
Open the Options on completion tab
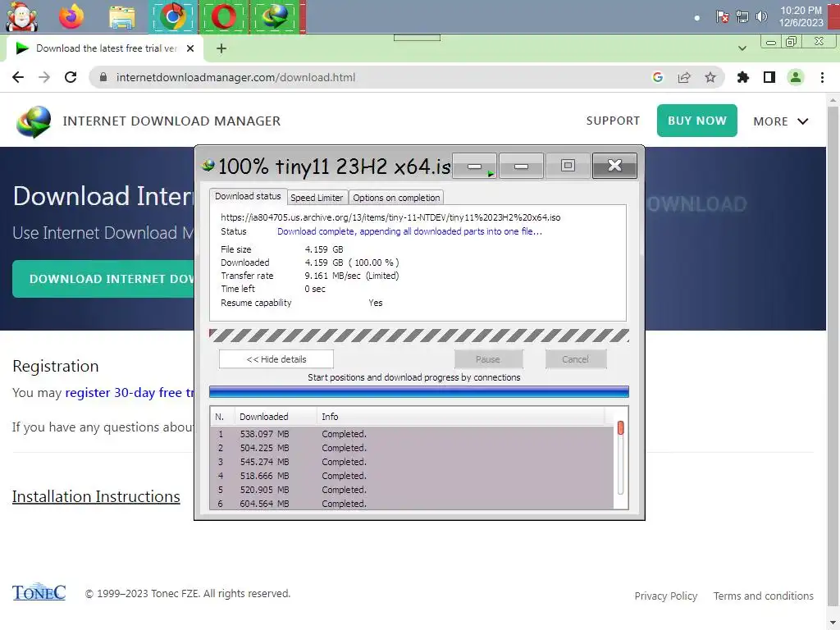click(x=396, y=198)
